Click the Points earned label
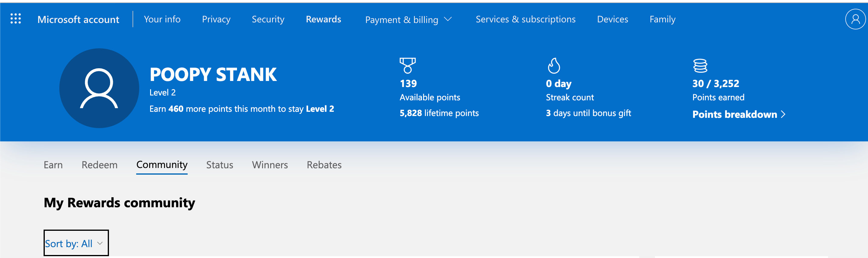The height and width of the screenshot is (258, 868). [x=718, y=98]
